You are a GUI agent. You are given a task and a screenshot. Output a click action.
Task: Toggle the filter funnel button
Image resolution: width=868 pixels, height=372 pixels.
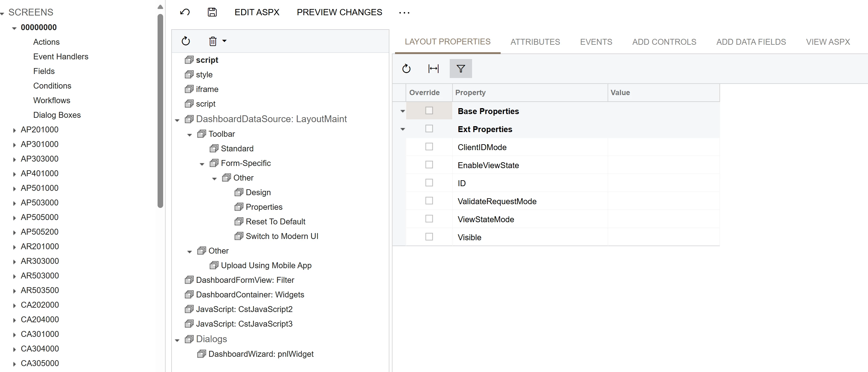tap(461, 69)
